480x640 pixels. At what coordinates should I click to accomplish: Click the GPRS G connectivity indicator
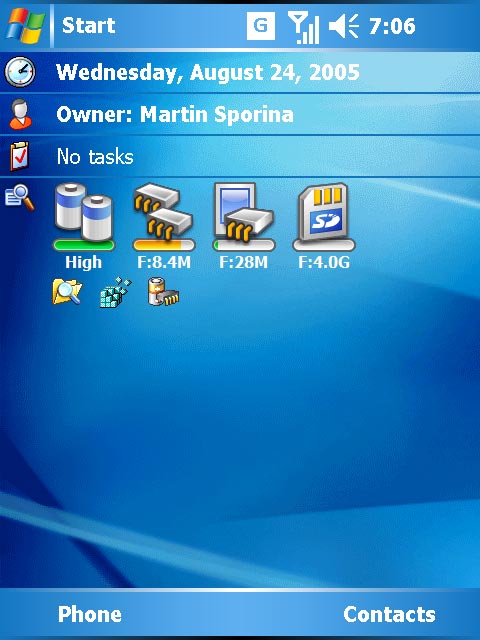[261, 26]
